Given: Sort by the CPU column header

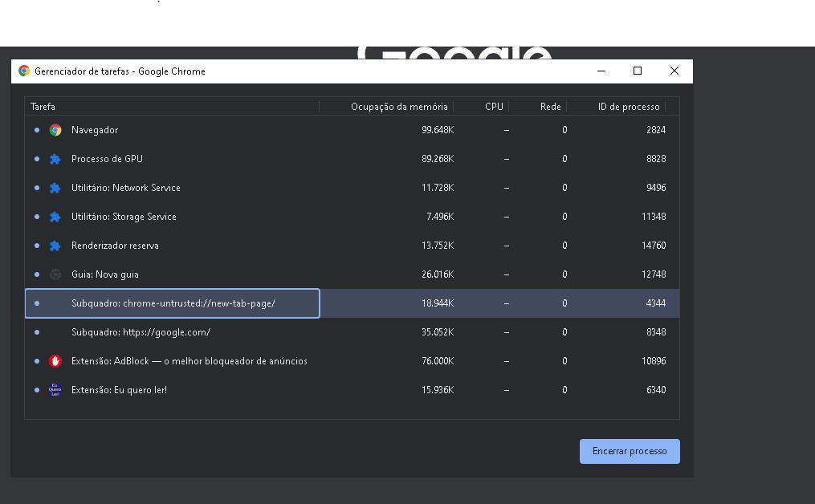Looking at the screenshot, I should pyautogui.click(x=481, y=107).
